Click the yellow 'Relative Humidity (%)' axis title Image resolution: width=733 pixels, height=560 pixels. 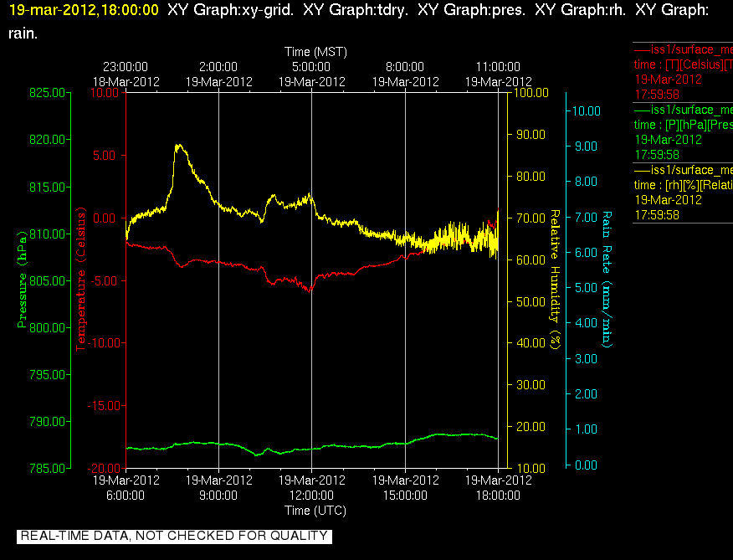pyautogui.click(x=555, y=280)
